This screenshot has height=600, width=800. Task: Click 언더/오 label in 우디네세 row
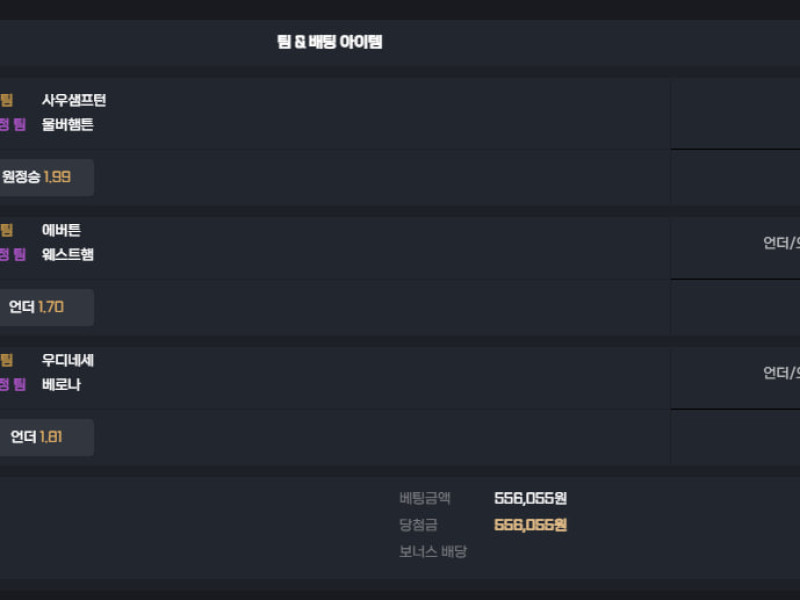[x=781, y=373]
